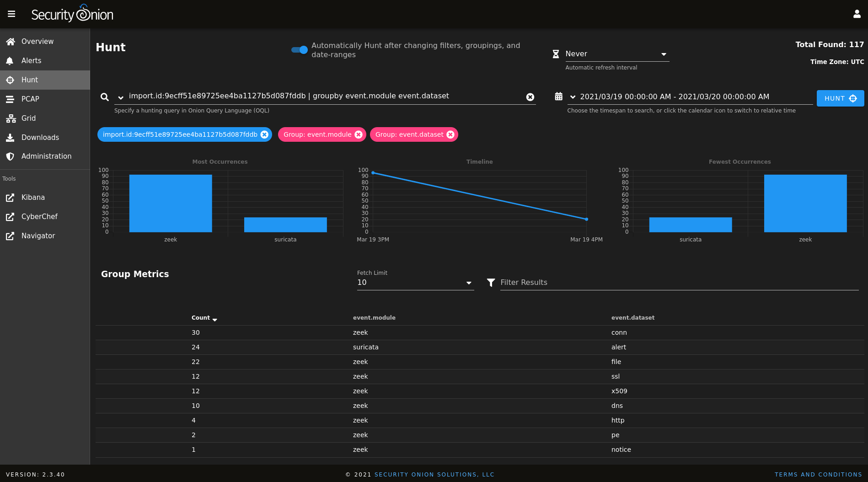
Task: Click the hourglass auto-refresh icon
Action: 555,54
